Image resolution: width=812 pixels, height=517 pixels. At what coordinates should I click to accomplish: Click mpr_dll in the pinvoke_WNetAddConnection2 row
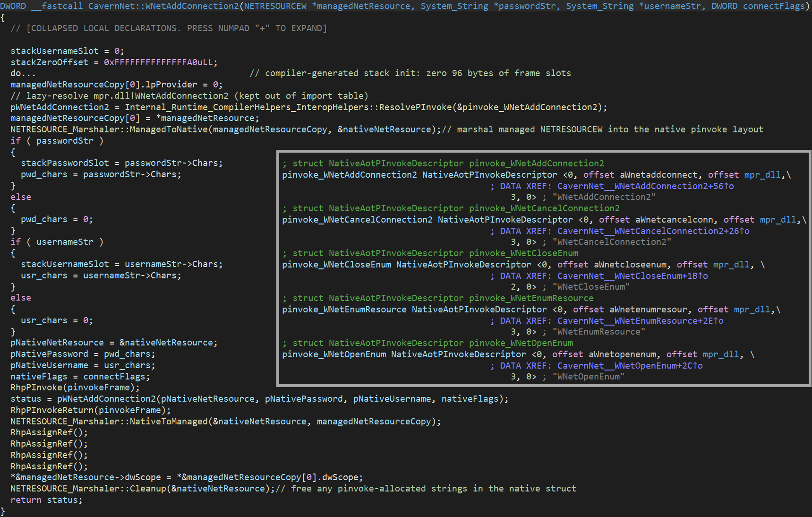[x=762, y=175]
